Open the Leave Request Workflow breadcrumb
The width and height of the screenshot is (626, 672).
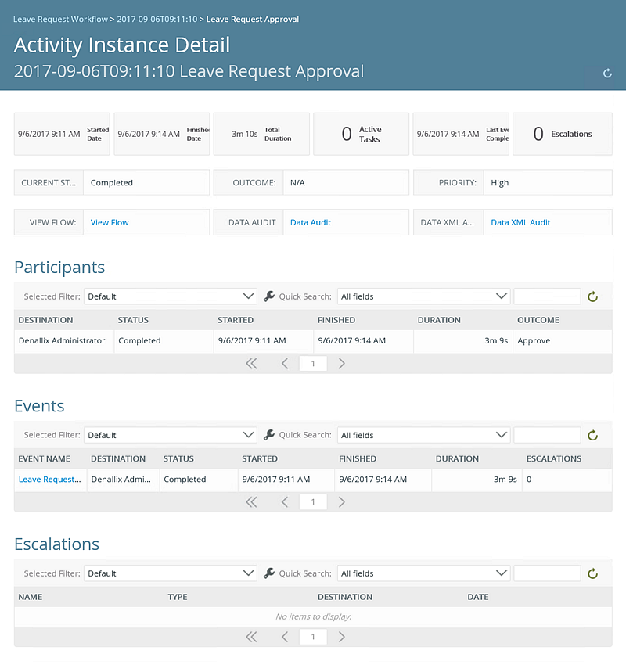pos(60,19)
